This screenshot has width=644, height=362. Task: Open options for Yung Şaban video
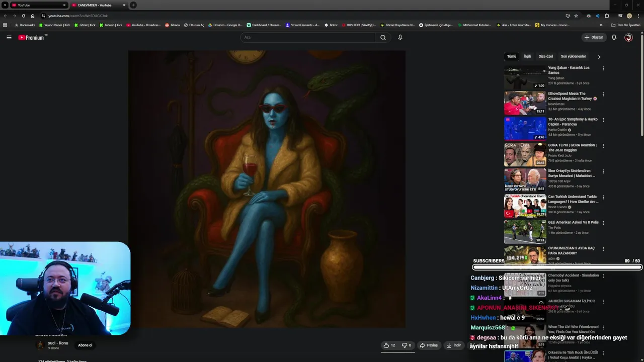(603, 68)
